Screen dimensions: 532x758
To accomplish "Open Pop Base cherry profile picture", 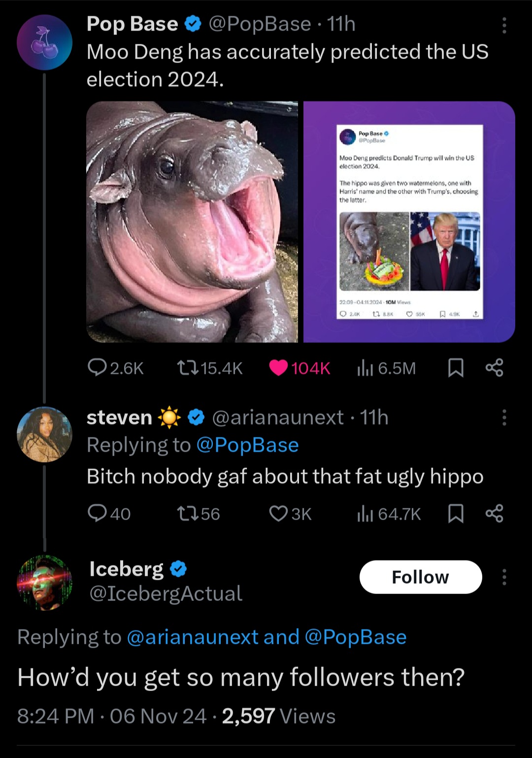I will click(44, 42).
